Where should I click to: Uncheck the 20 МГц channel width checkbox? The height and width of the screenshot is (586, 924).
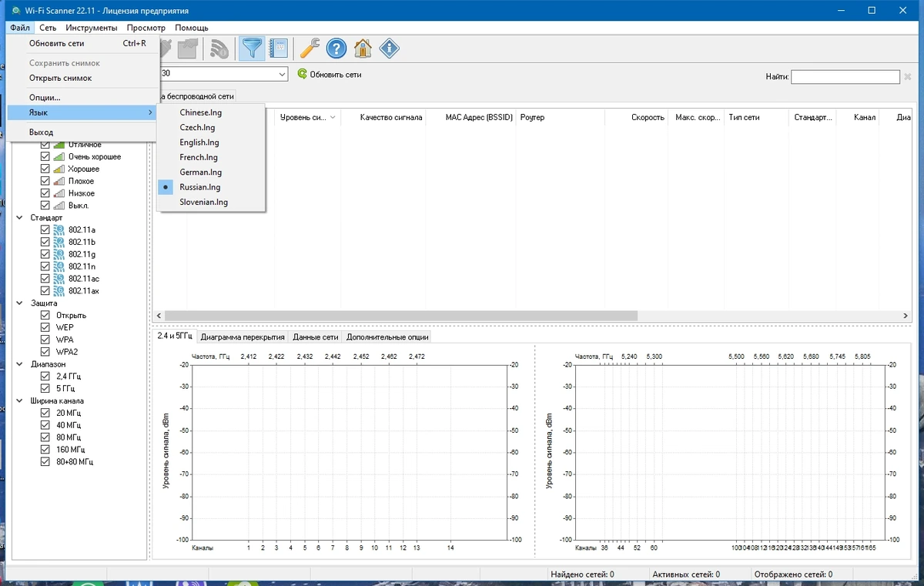tap(45, 413)
